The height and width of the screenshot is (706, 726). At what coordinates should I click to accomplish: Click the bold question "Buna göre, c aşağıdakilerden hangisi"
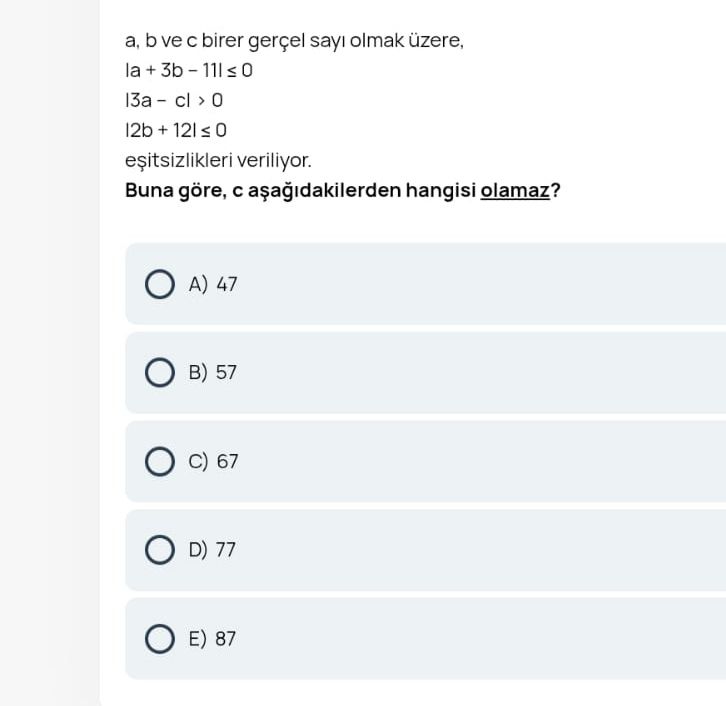tap(300, 190)
